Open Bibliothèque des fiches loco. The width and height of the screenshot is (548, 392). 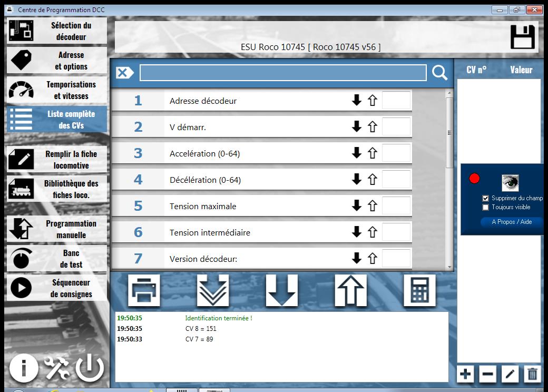[x=57, y=189]
